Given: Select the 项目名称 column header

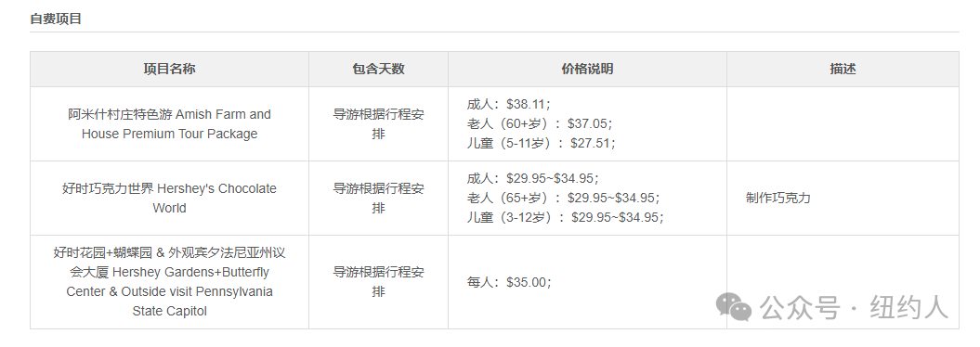Looking at the screenshot, I should pyautogui.click(x=169, y=69).
